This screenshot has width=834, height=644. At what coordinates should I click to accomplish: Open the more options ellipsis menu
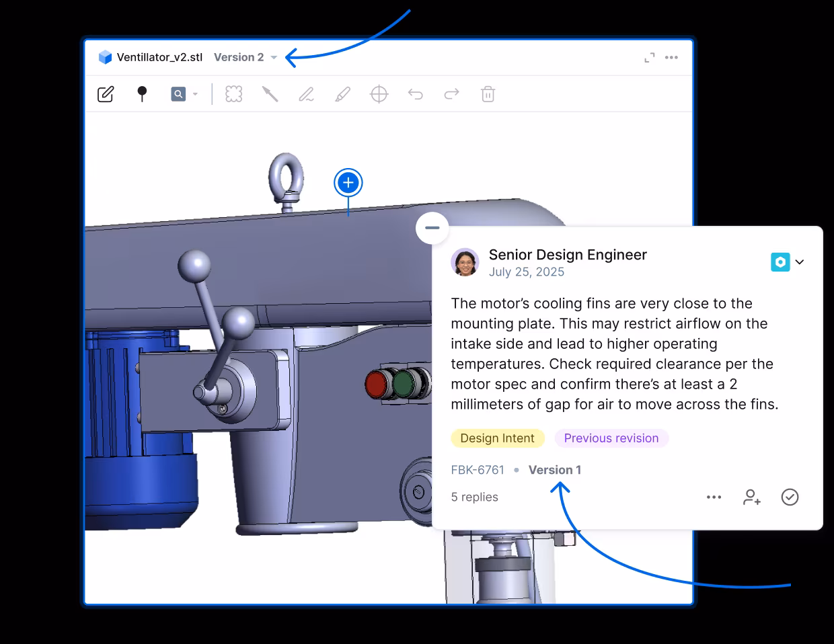(671, 58)
